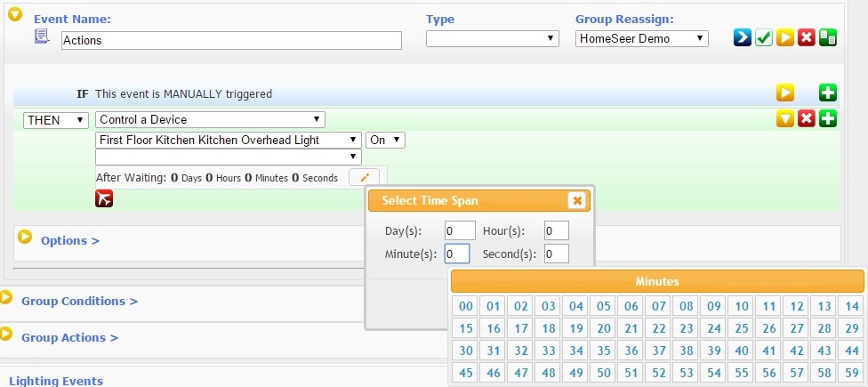Click the Second(s) input field

557,254
